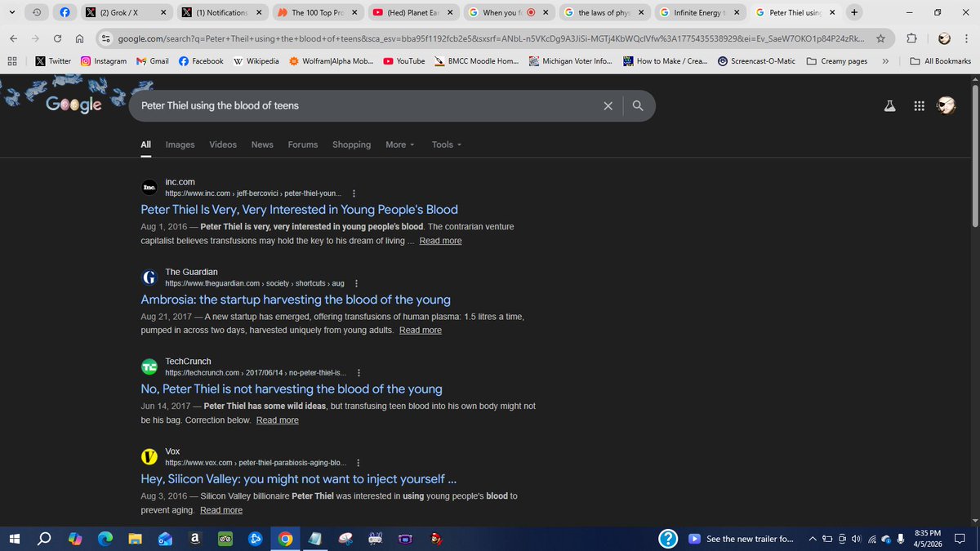Screen dimensions: 980x551
Task: Show more bookmarks with the chevron
Action: (x=885, y=61)
